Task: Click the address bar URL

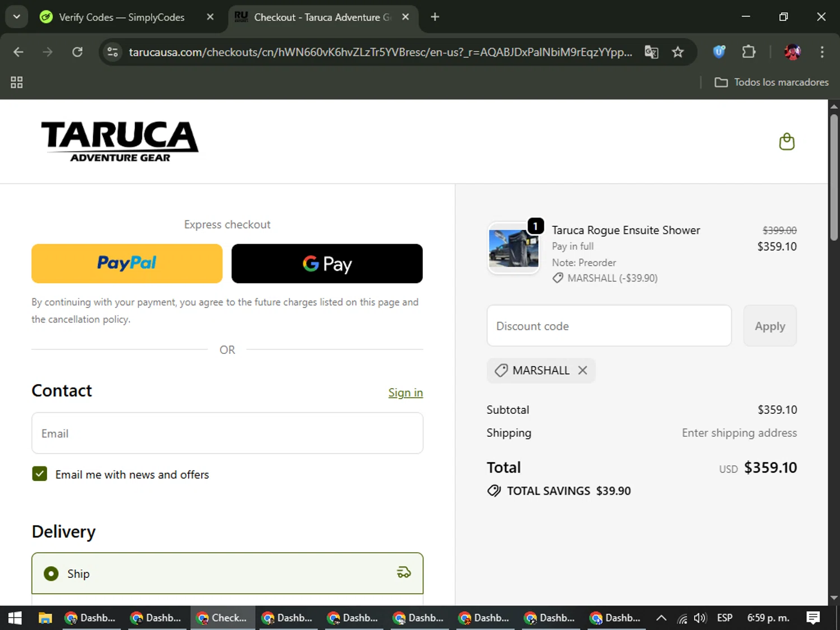Action: 380,52
